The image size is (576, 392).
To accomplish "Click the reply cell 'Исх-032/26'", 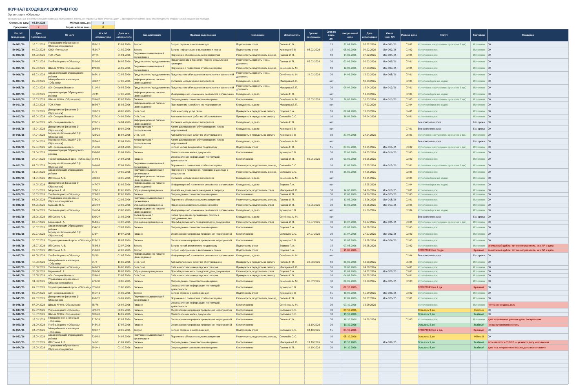I will tap(390, 342).
